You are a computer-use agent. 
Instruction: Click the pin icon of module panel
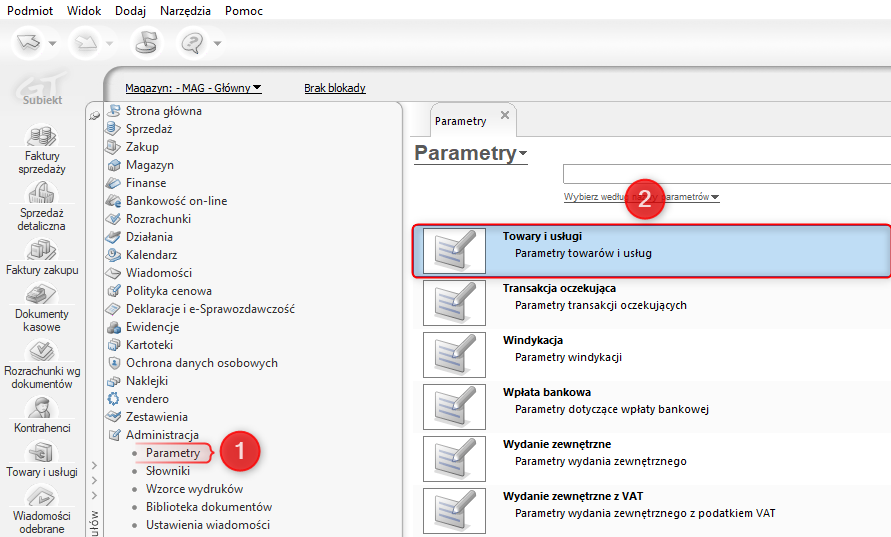94,115
